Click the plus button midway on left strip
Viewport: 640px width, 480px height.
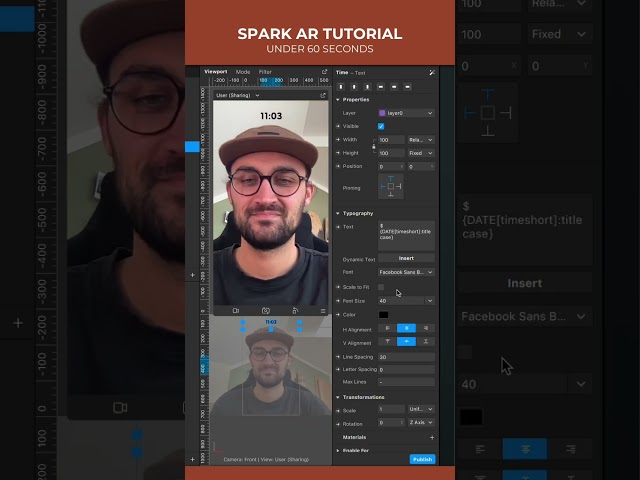(x=193, y=275)
